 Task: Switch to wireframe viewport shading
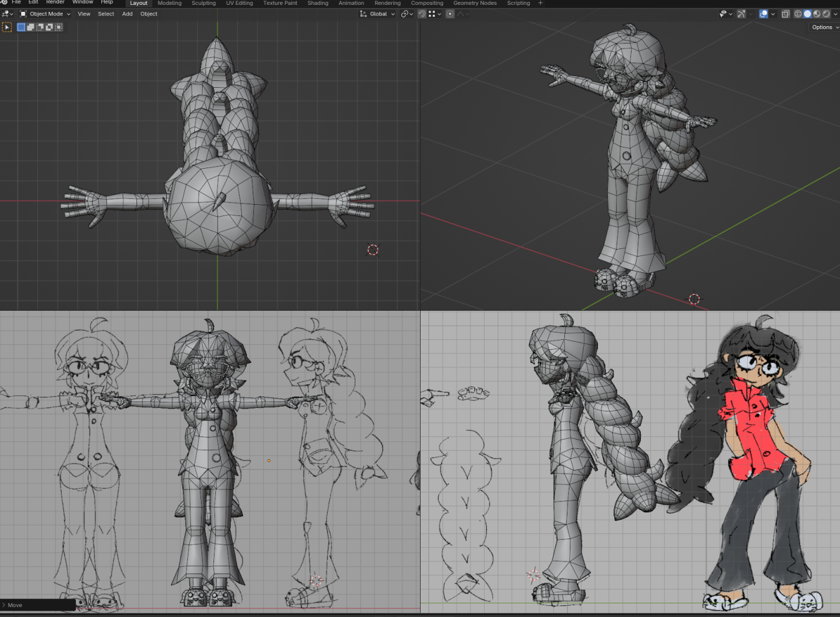click(798, 14)
